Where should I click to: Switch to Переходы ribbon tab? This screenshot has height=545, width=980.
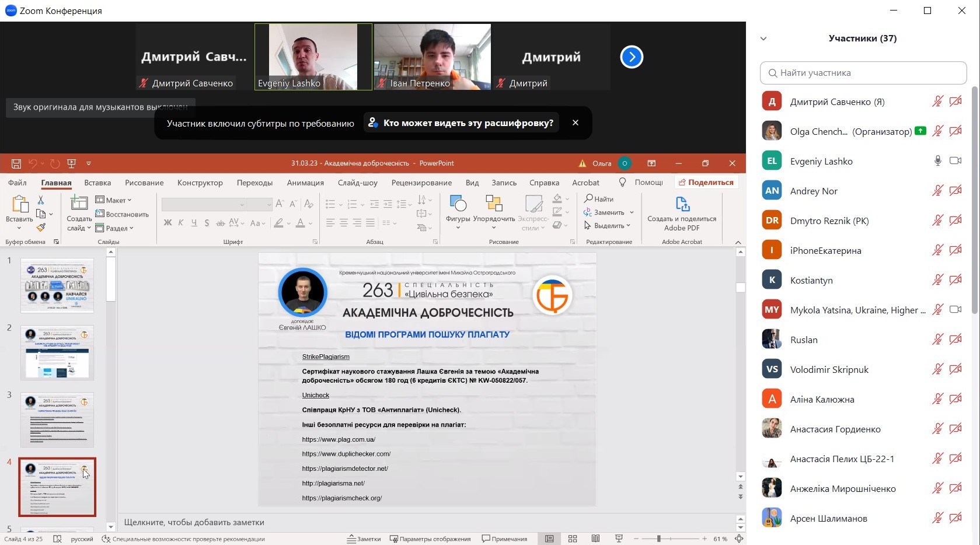[255, 183]
